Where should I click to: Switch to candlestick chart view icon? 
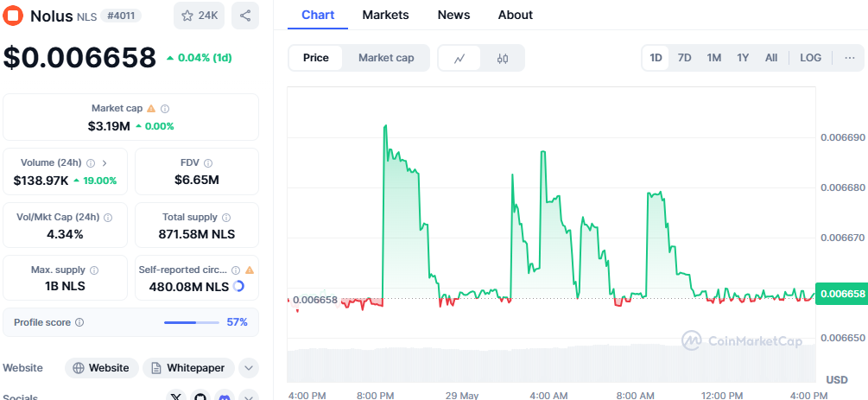coord(503,58)
